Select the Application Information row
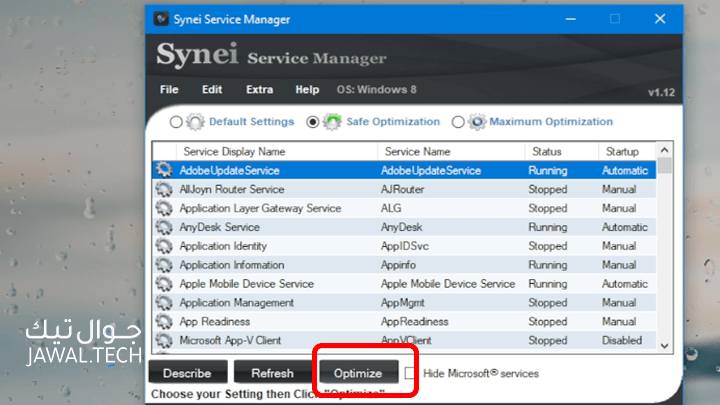Image resolution: width=720 pixels, height=405 pixels. tap(404, 265)
